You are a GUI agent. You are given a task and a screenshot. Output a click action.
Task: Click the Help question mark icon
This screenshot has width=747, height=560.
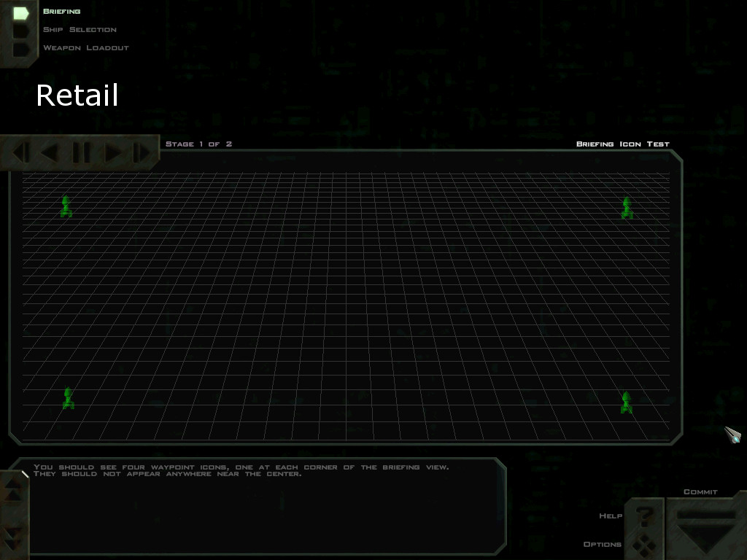tap(644, 517)
